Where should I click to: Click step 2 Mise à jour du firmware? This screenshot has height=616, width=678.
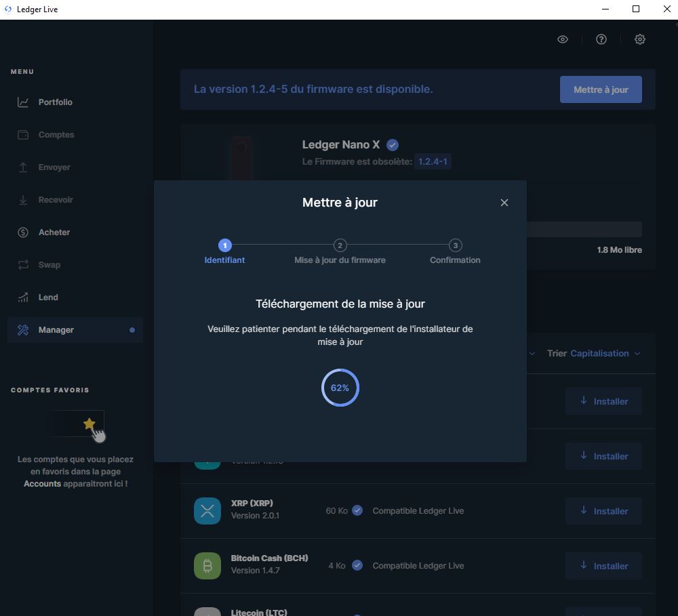[340, 245]
